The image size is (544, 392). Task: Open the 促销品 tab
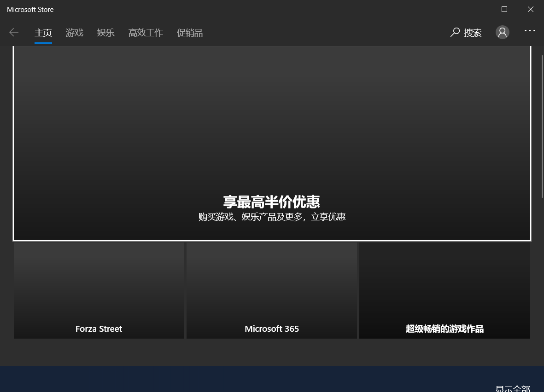[190, 33]
